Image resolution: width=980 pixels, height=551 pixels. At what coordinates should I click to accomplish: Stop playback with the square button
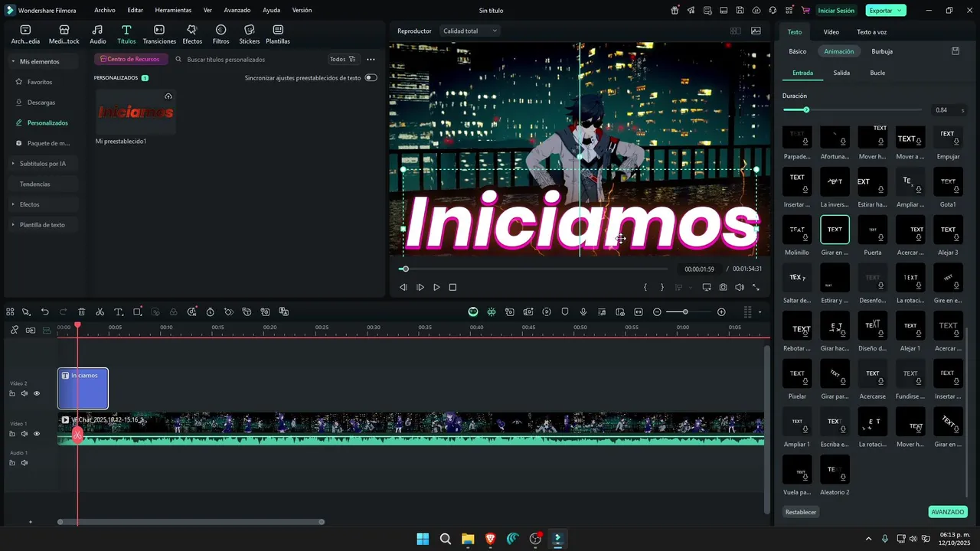click(x=452, y=288)
